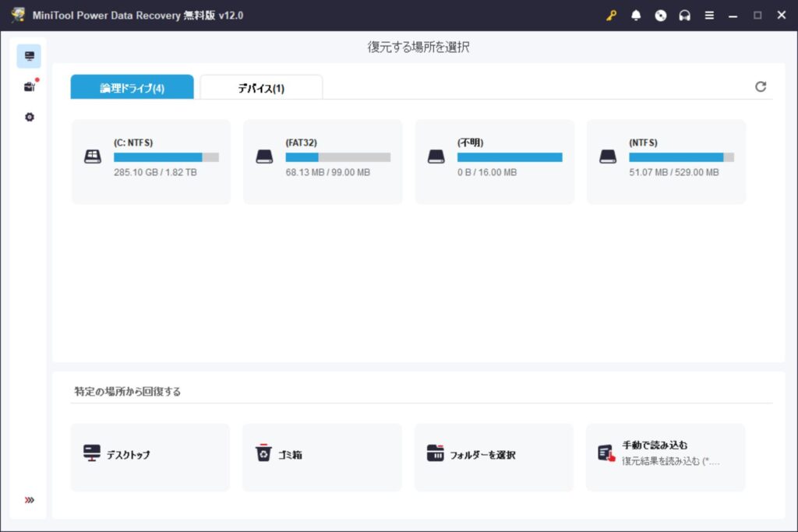Click the 復元結果を読み込む subtitle text
The width and height of the screenshot is (798, 532).
[671, 461]
